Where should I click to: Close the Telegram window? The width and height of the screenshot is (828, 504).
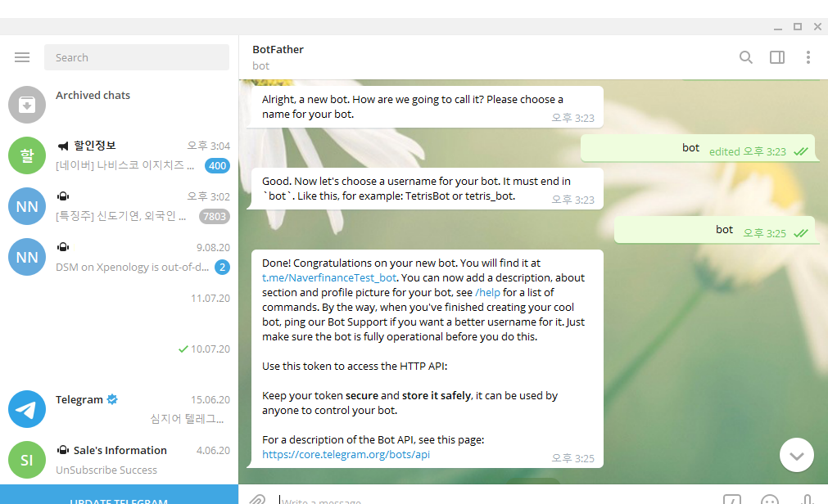pyautogui.click(x=817, y=27)
